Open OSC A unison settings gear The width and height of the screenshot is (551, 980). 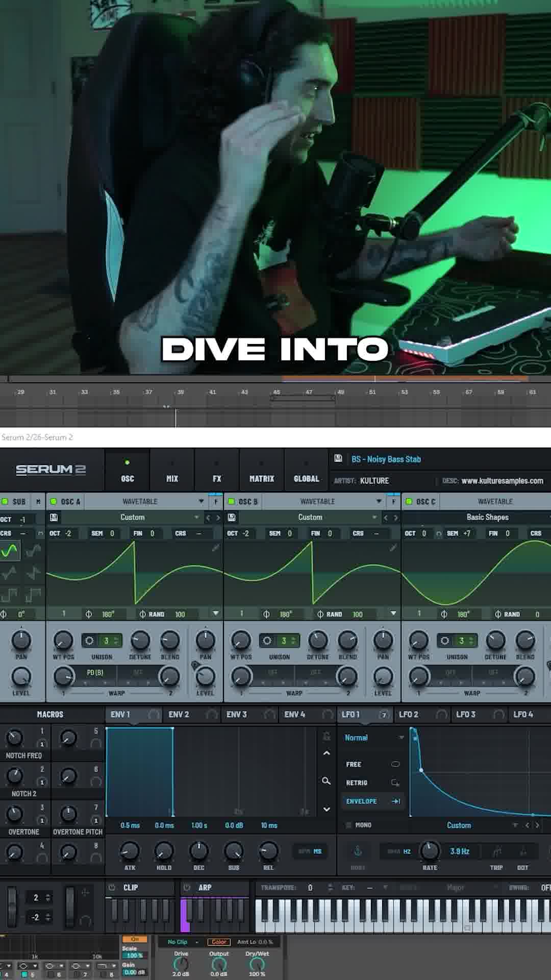pyautogui.click(x=89, y=640)
